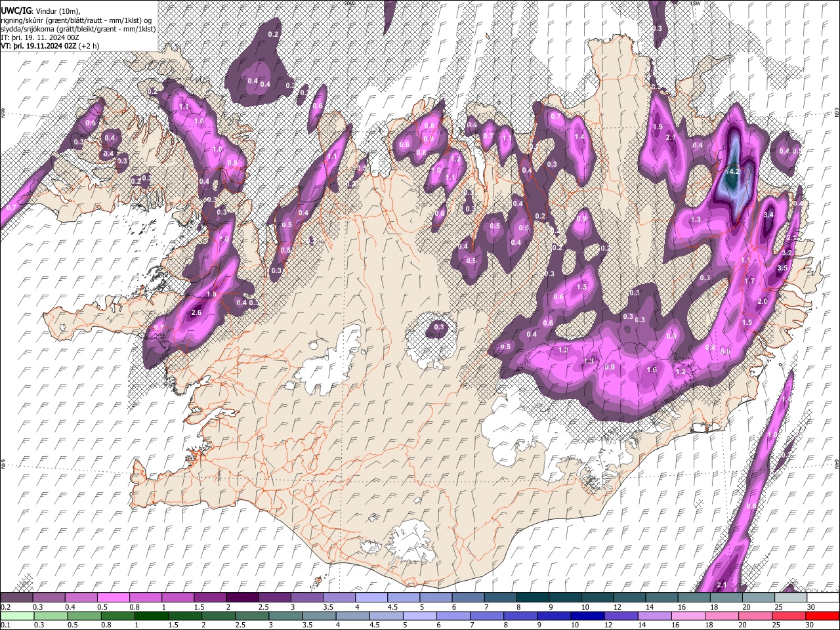This screenshot has width=840, height=630.
Task: Select the 'rigning/skúrir' legend description line
Action: click(77, 20)
